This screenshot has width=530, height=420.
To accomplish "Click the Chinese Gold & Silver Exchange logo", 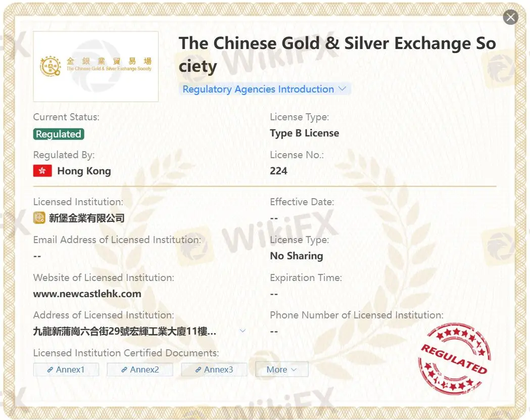I will (x=96, y=66).
